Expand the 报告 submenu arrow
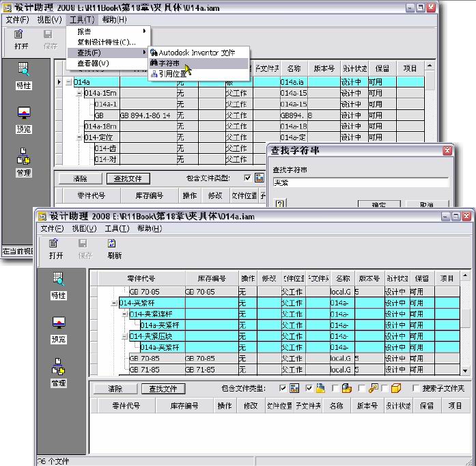 point(144,31)
